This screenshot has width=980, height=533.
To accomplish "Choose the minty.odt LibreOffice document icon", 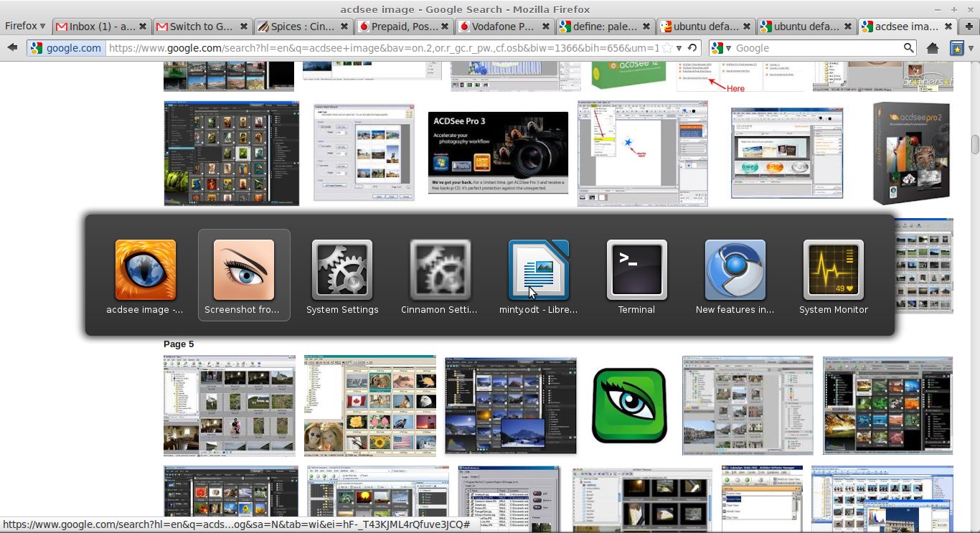I will pyautogui.click(x=538, y=270).
